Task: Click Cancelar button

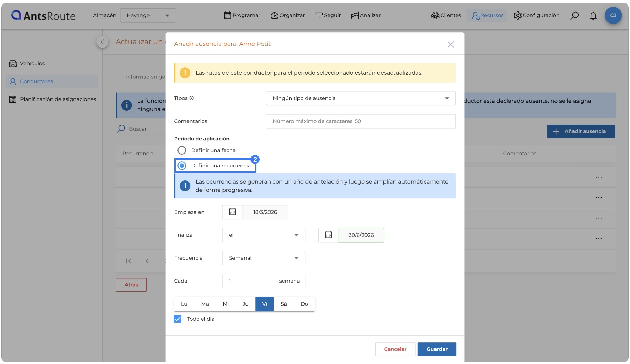Action: [x=395, y=349]
